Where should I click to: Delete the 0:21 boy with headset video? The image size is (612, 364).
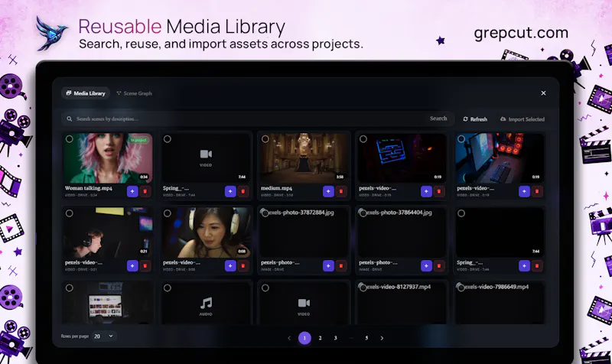[145, 265]
